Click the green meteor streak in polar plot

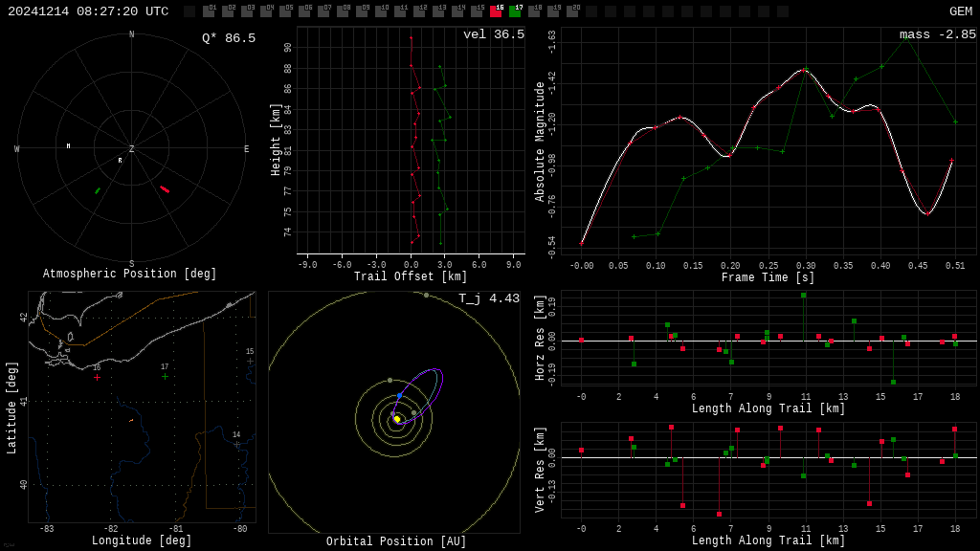97,191
